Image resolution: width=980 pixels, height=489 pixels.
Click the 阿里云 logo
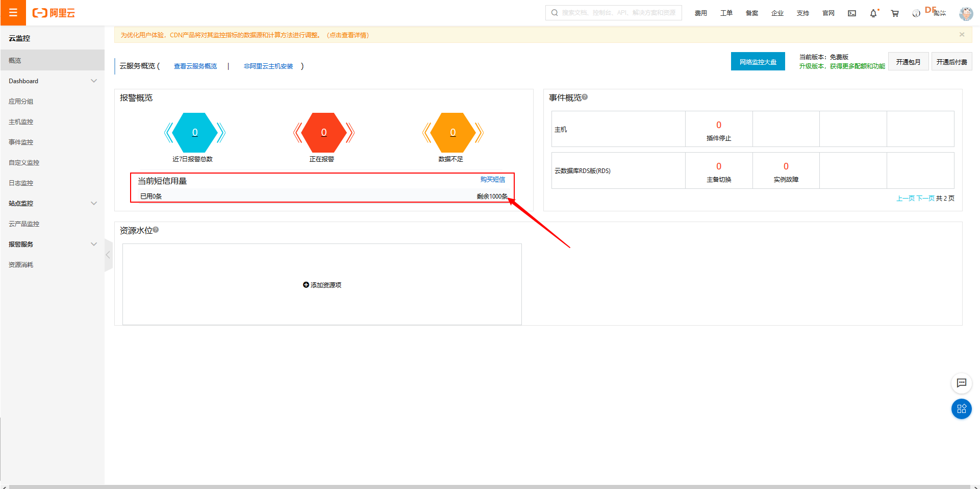click(54, 13)
